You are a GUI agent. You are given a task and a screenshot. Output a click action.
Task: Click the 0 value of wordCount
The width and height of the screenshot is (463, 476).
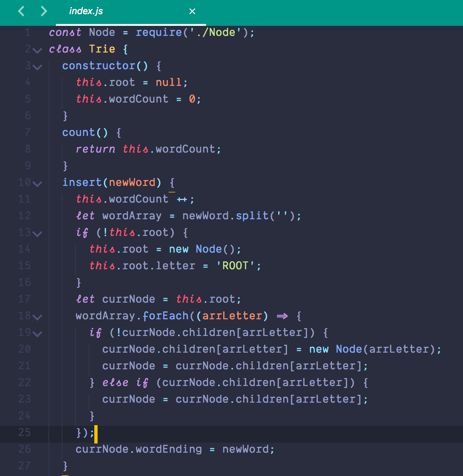tap(192, 99)
